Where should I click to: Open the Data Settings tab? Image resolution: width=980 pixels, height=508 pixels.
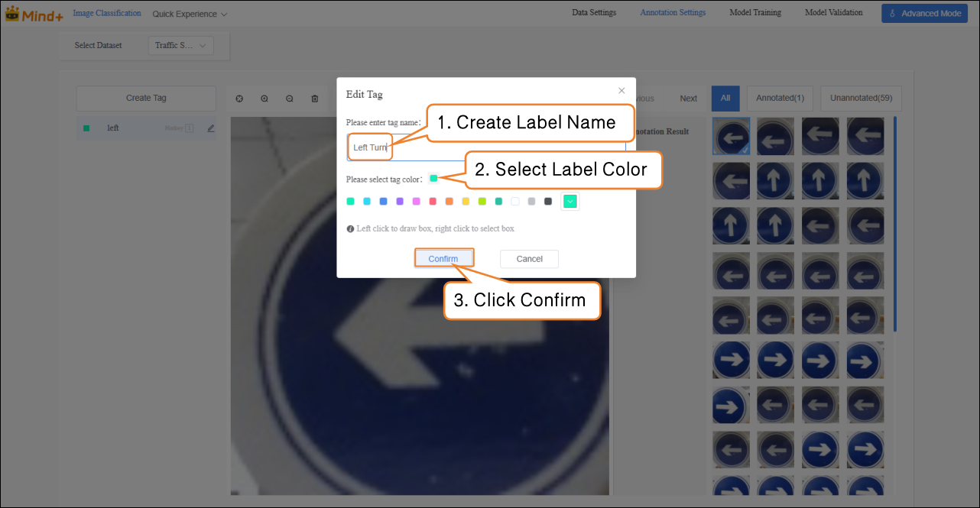click(x=594, y=13)
